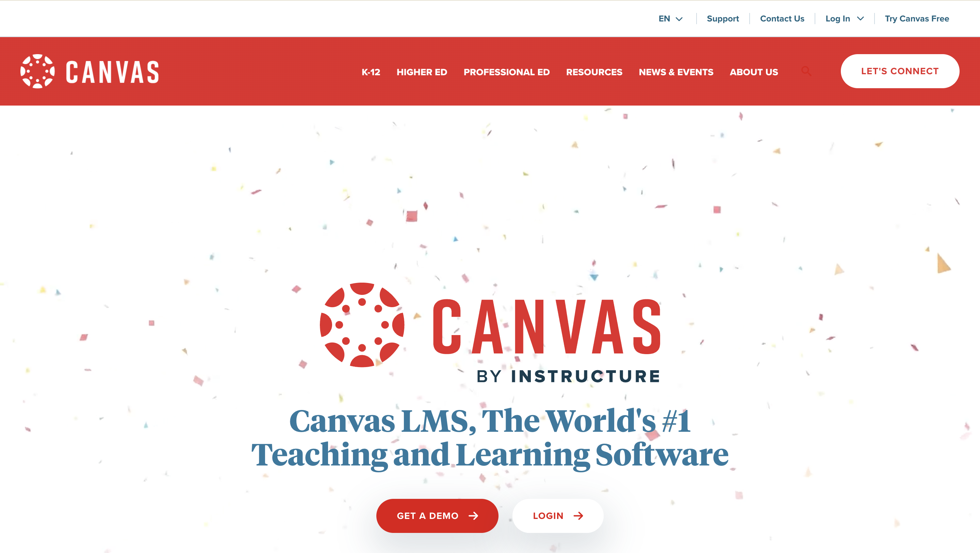Select the NEWS & EVENTS menu item

click(x=676, y=72)
